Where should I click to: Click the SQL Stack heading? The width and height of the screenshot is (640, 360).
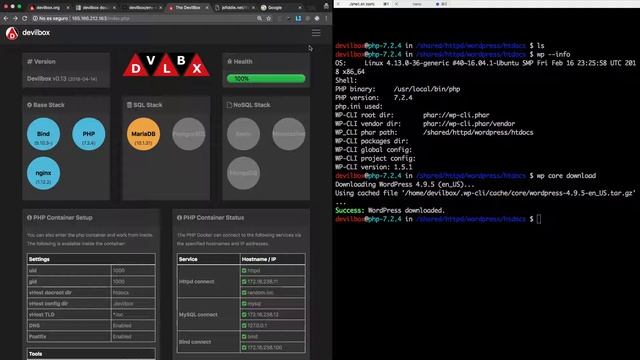coord(144,105)
